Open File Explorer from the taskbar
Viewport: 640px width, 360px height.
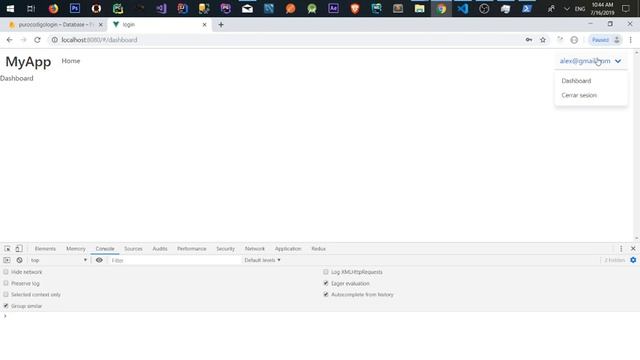[419, 9]
